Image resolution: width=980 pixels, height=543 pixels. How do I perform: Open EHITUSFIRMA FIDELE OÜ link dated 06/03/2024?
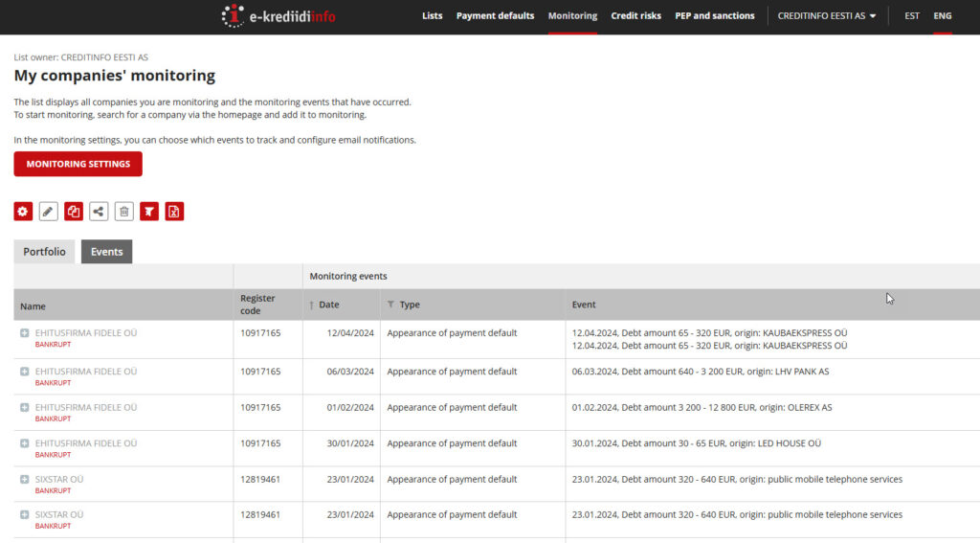point(85,372)
